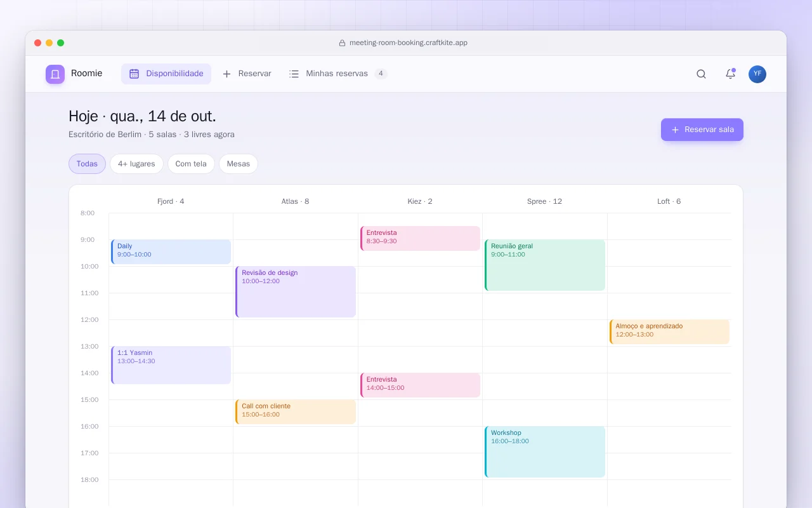Image resolution: width=812 pixels, height=508 pixels.
Task: Open the Reservar tab
Action: coord(247,74)
